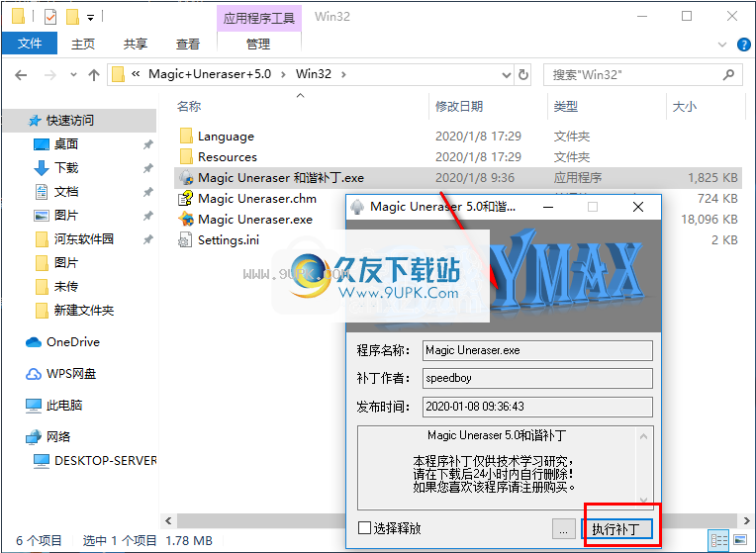Click pin icon beside 下载
This screenshot has width=756, height=553.
tap(148, 168)
